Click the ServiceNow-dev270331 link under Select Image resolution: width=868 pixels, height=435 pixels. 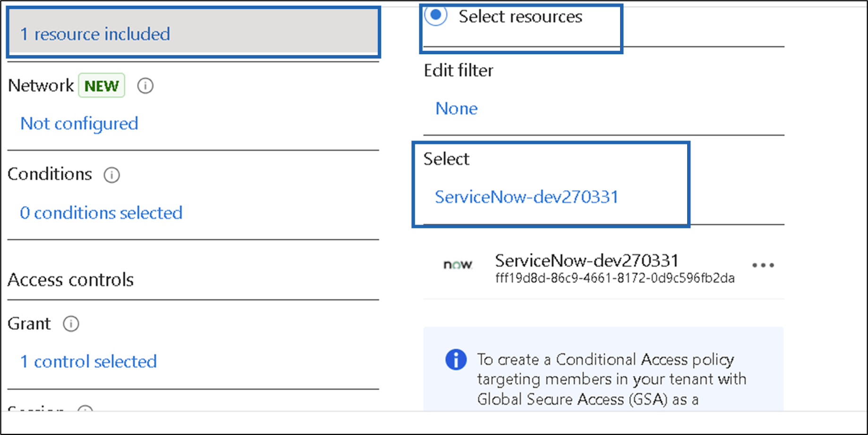(x=527, y=197)
